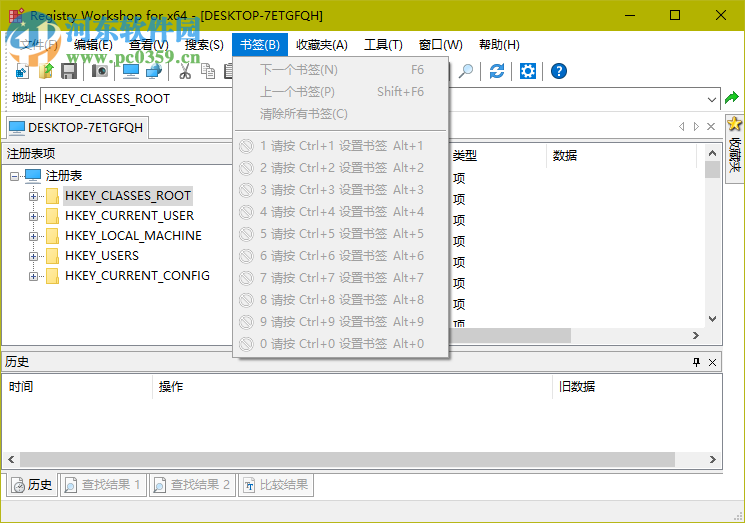Image resolution: width=745 pixels, height=523 pixels.
Task: Select 上一个书签(P) menu entry
Action: click(341, 92)
